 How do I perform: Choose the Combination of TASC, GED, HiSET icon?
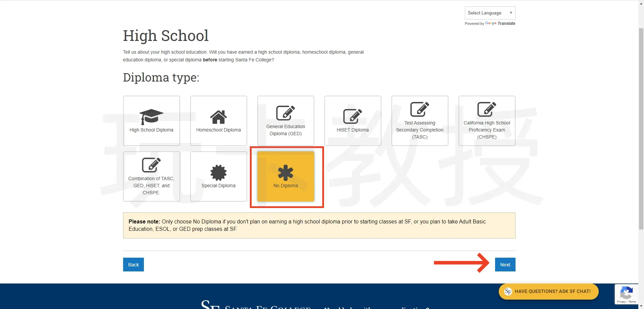point(151,165)
